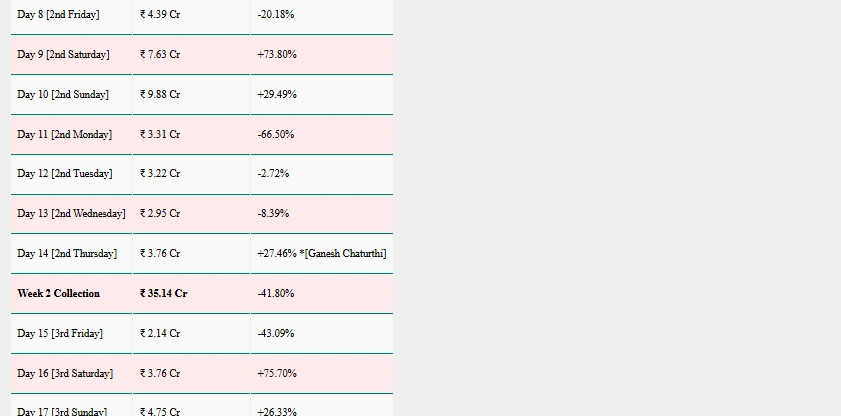The image size is (841, 416).
Task: Select the +75.70% Saturday jump value
Action: pyautogui.click(x=277, y=373)
